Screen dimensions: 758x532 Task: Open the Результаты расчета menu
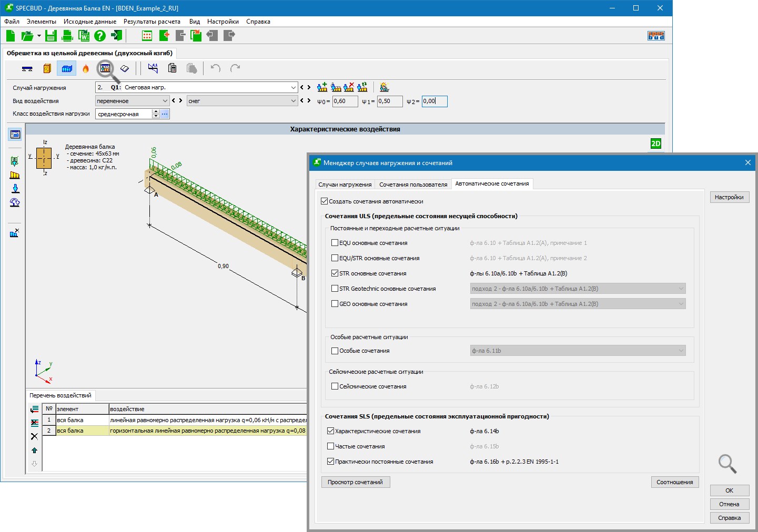click(151, 22)
